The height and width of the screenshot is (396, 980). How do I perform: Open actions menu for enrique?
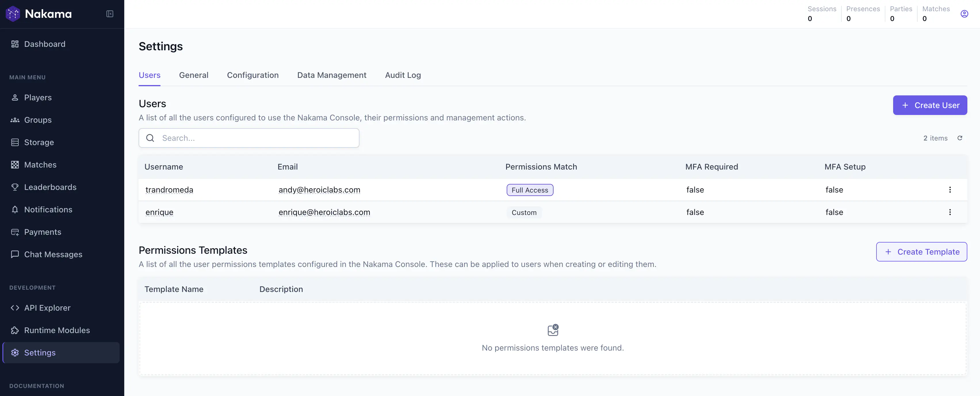[x=950, y=212]
